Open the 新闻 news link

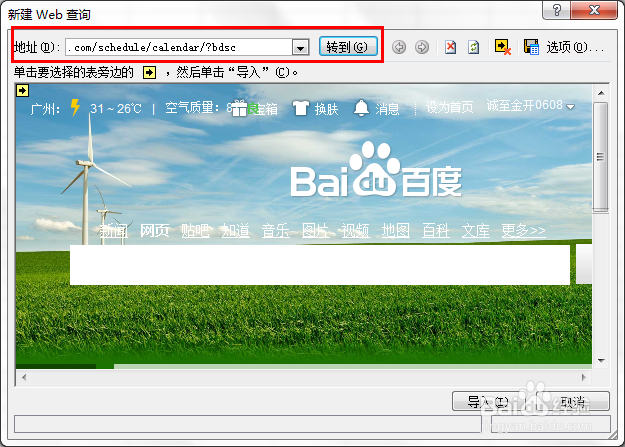coord(114,230)
